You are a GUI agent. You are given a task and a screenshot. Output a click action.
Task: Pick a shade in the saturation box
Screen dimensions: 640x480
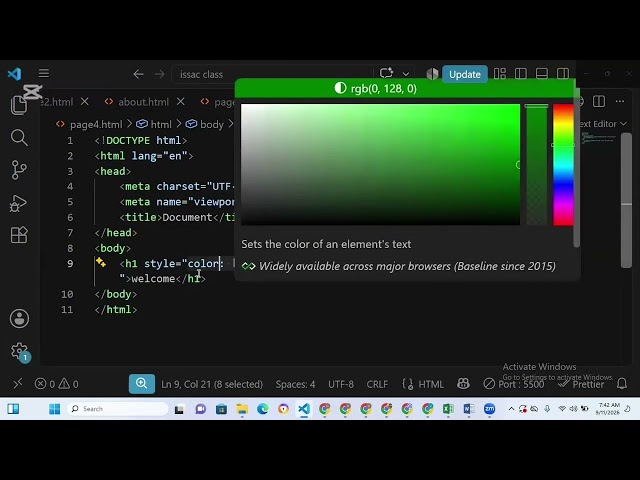pyautogui.click(x=380, y=164)
